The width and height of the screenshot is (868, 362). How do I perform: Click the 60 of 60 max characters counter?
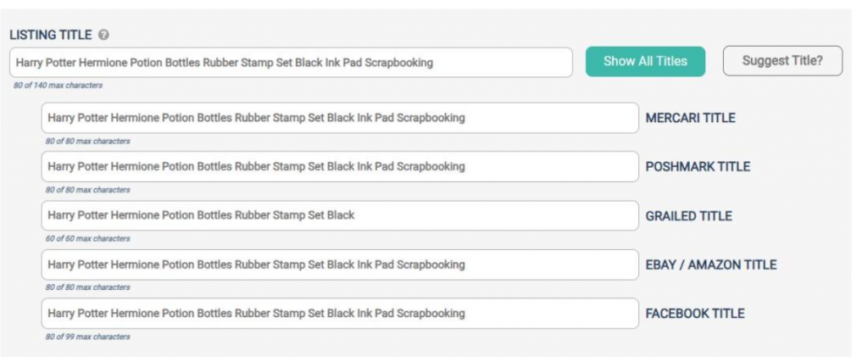coord(87,238)
